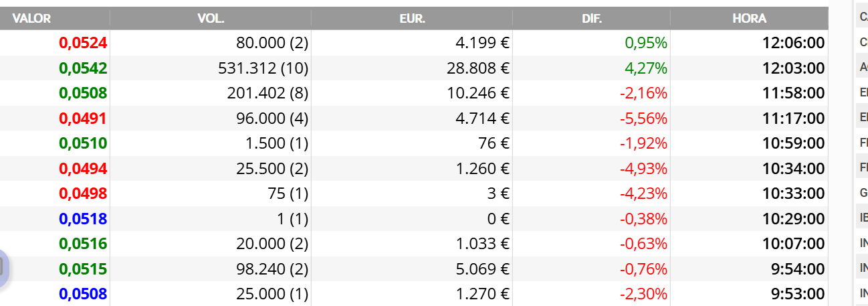Click the blue 0,0518 value
The height and width of the screenshot is (306, 868).
(83, 219)
